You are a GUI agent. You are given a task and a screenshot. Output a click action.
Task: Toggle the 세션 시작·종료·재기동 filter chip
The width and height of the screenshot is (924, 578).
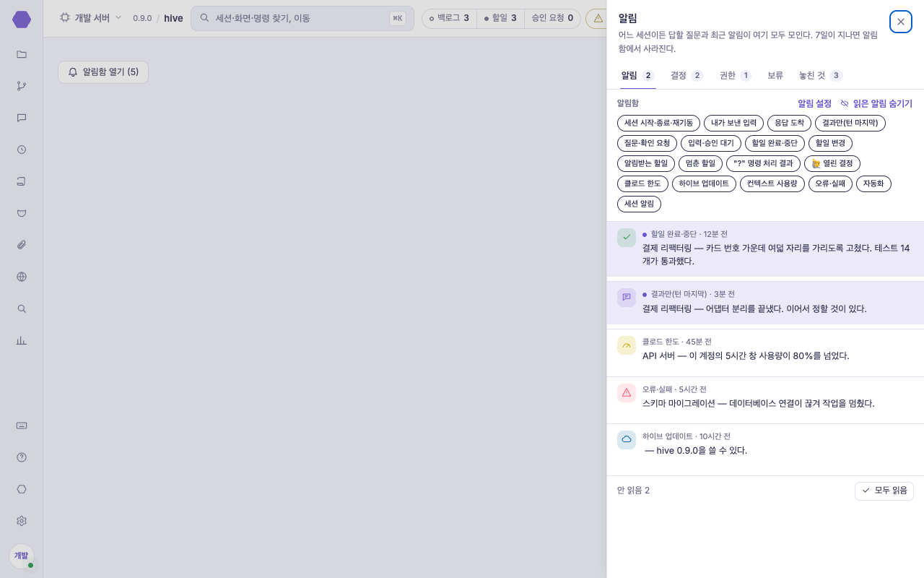coord(658,123)
